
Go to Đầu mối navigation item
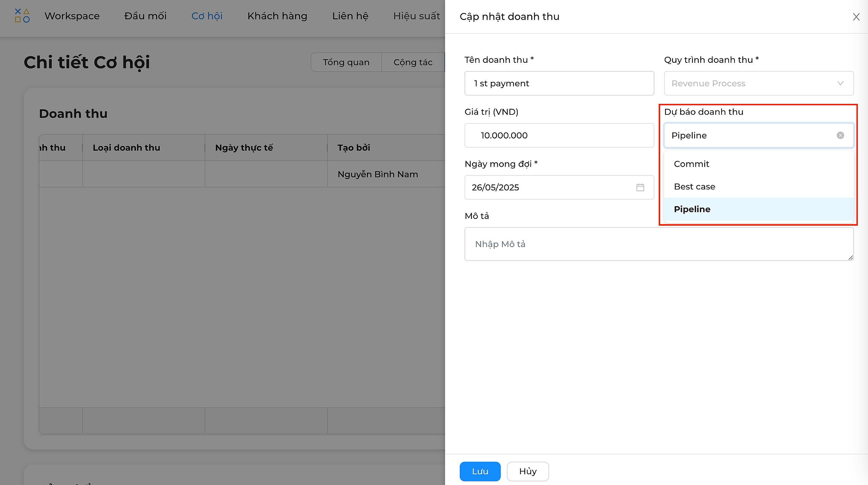[x=145, y=16]
